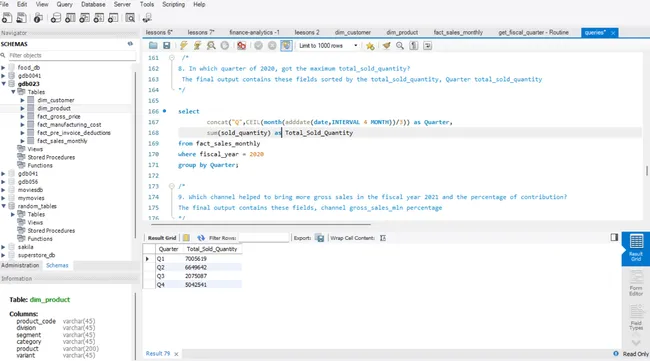Refresh schemas list icon

click(130, 44)
